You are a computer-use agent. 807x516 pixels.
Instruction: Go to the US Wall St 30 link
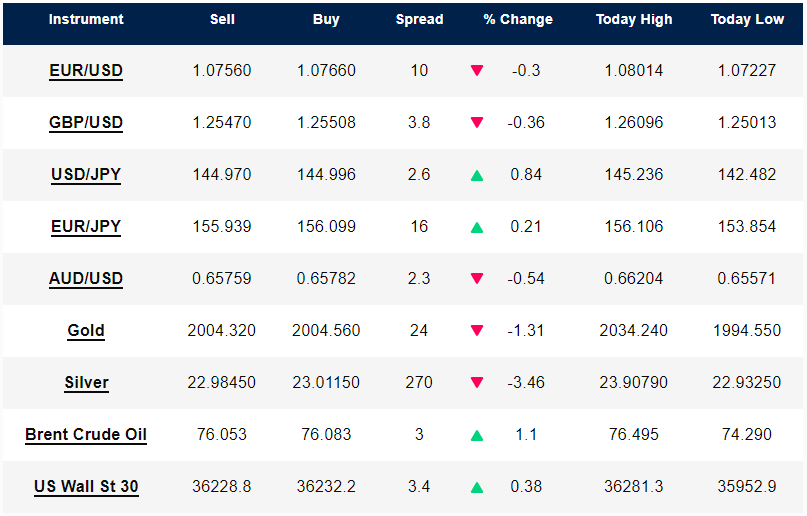click(86, 487)
